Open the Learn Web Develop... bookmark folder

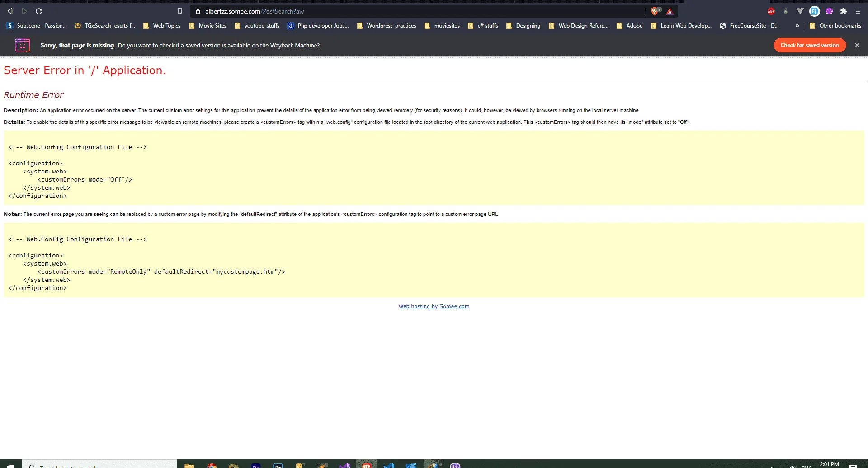681,26
